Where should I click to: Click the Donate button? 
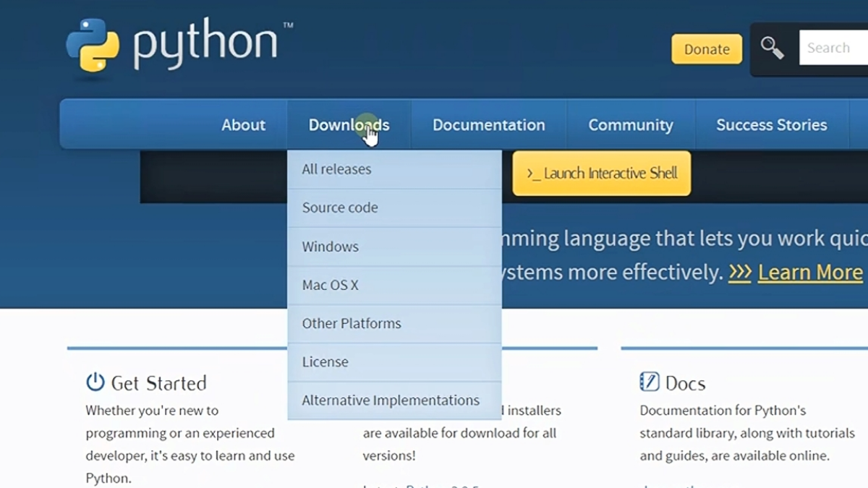707,49
